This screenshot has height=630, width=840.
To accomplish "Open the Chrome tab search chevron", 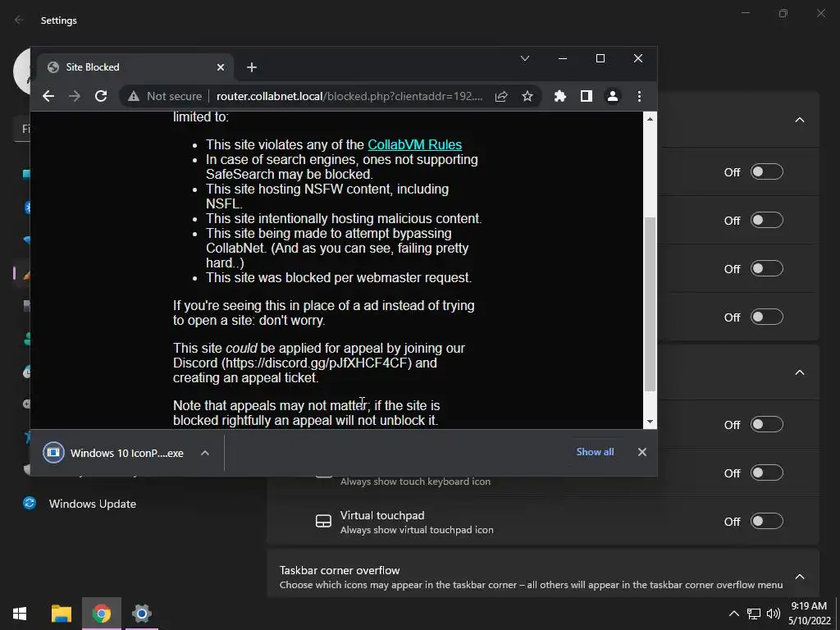I will (x=525, y=58).
